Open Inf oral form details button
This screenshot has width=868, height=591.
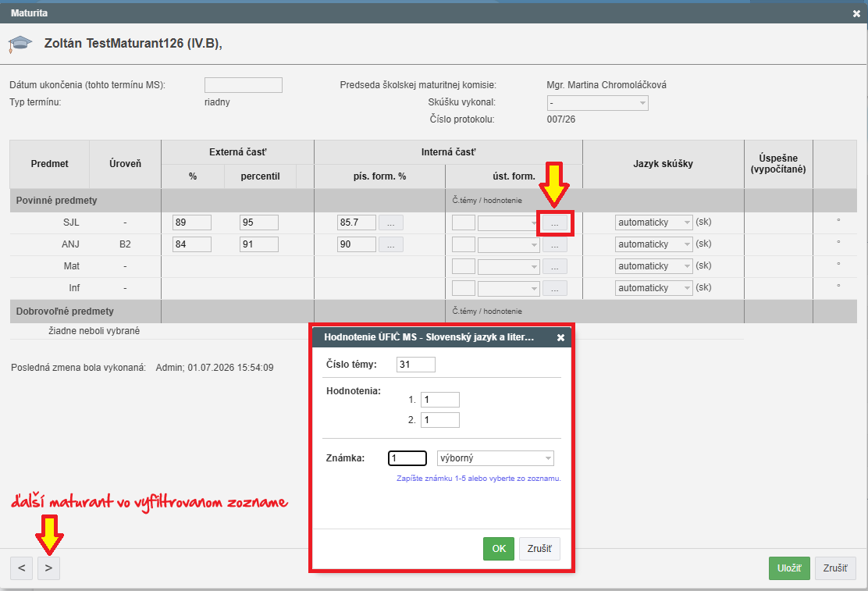555,288
